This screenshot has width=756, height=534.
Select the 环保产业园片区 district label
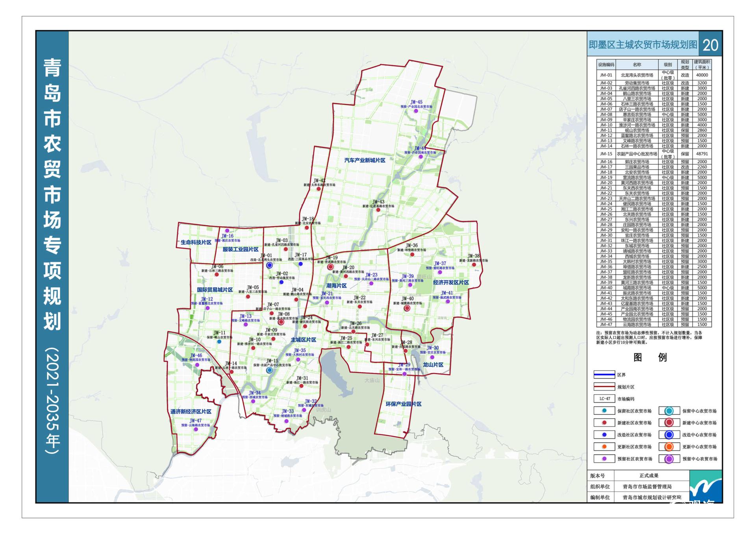pos(404,404)
